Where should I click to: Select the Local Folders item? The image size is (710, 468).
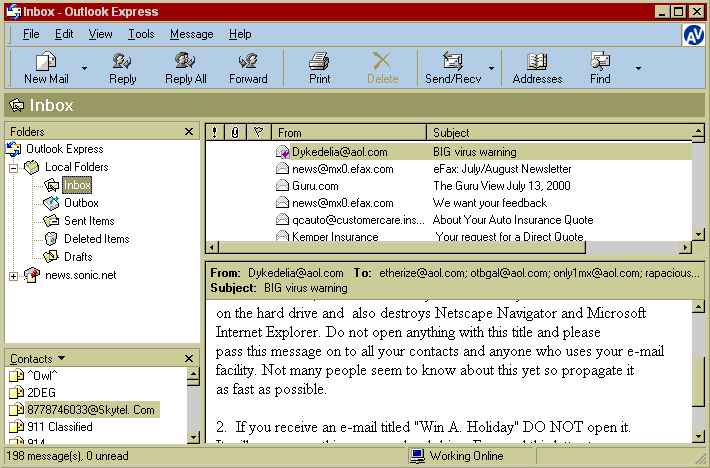pyautogui.click(x=77, y=167)
